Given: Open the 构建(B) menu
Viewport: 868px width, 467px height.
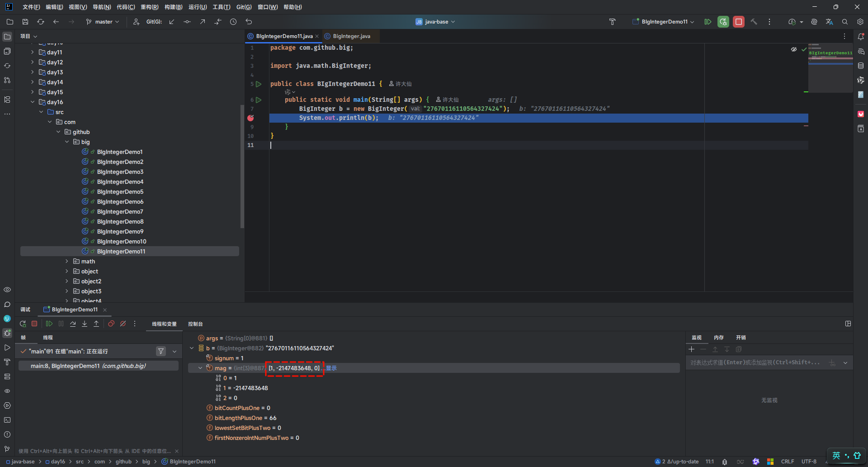Looking at the screenshot, I should [x=173, y=7].
